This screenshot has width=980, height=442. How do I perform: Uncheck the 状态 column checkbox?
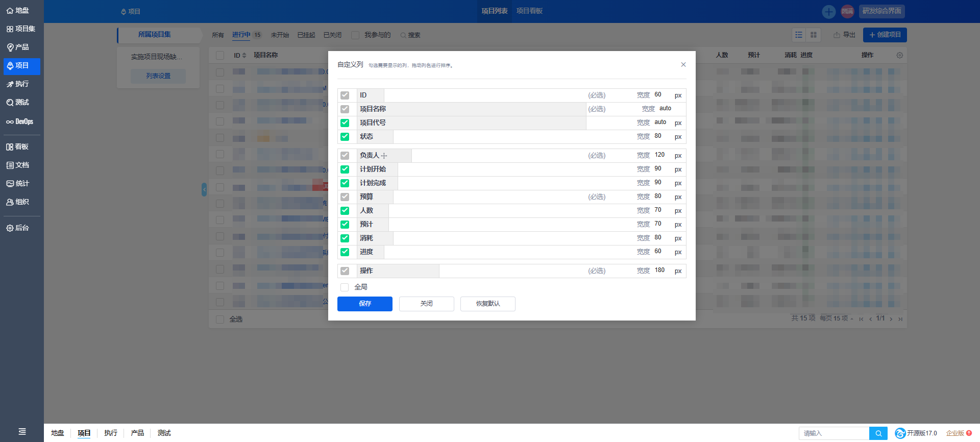tap(345, 136)
